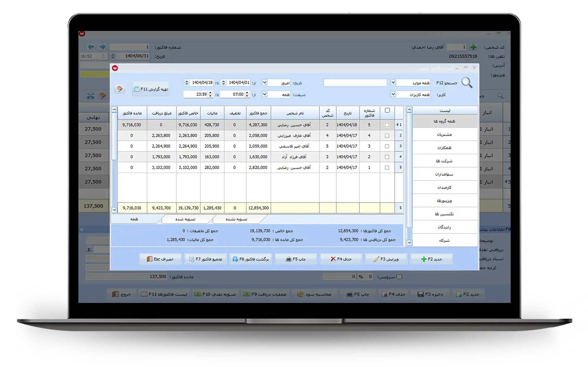This screenshot has height=367, width=588.
Task: Click the F6 invoice return button
Action: (250, 259)
